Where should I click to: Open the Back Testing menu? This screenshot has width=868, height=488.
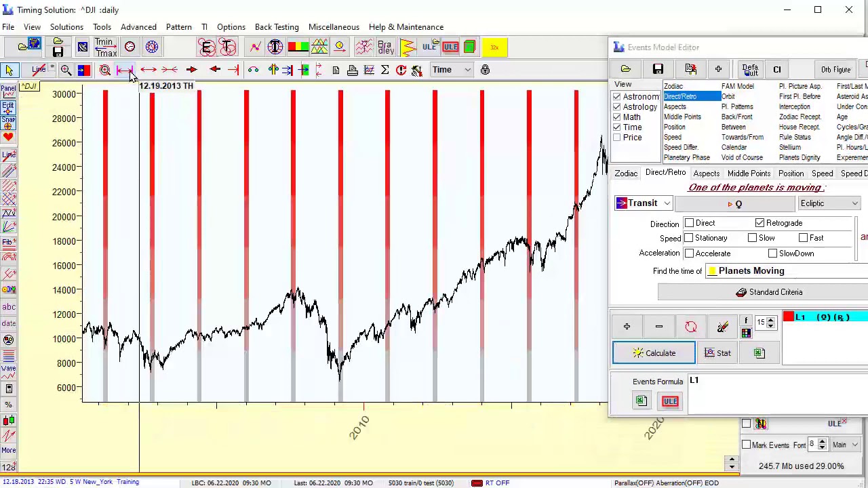(x=277, y=27)
